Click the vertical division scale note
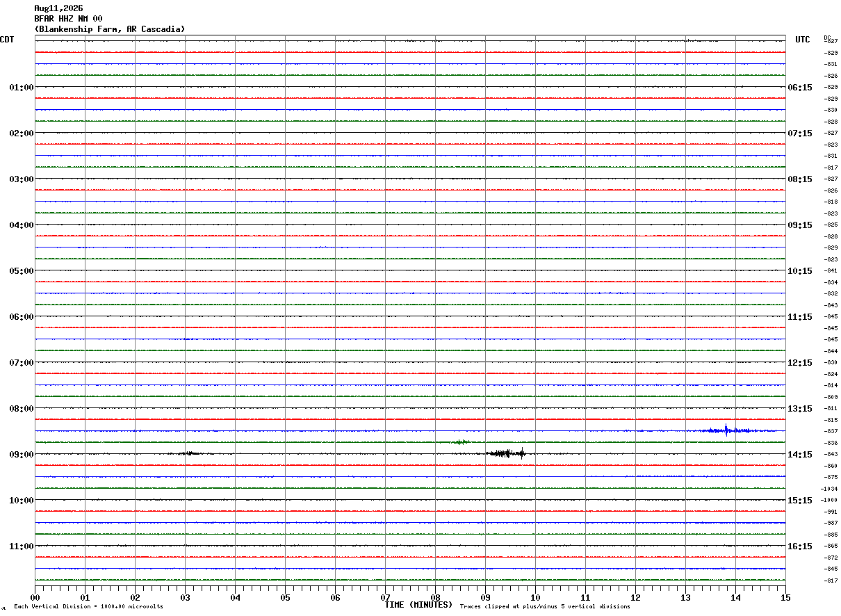This screenshot has width=841, height=616. click(x=88, y=606)
